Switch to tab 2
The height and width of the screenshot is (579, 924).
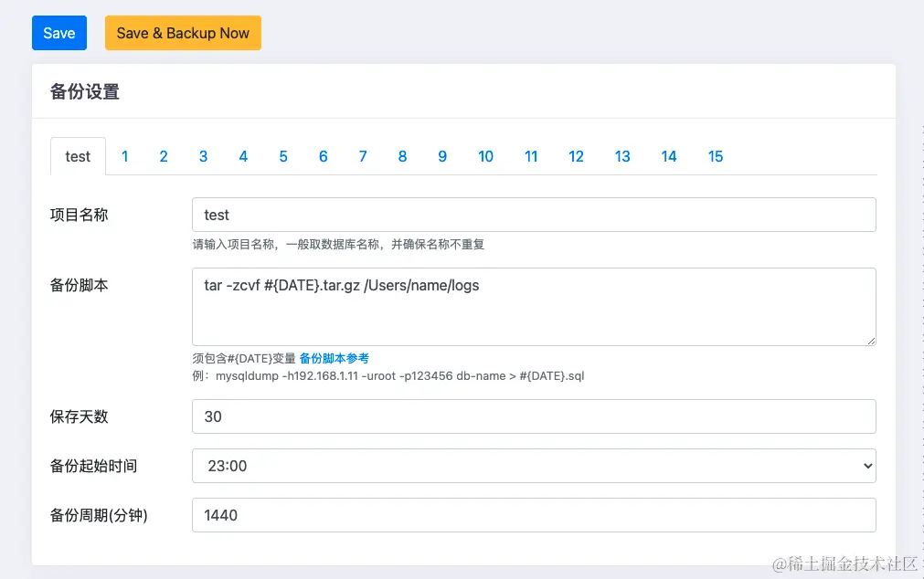pos(164,156)
